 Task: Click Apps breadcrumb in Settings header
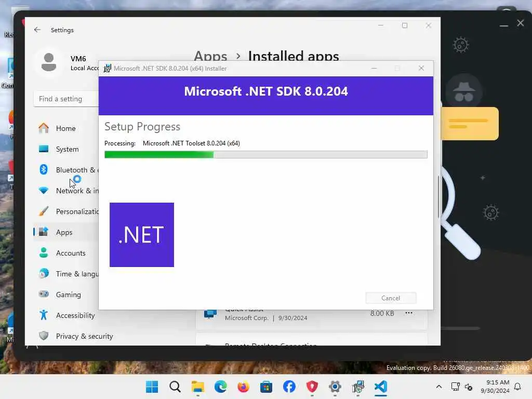210,56
